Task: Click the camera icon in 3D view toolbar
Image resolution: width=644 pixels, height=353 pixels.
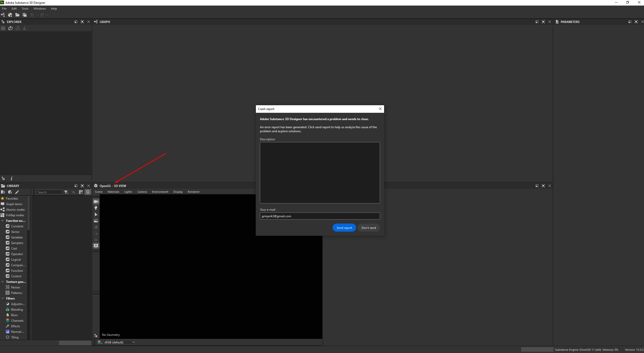Action: point(96,202)
